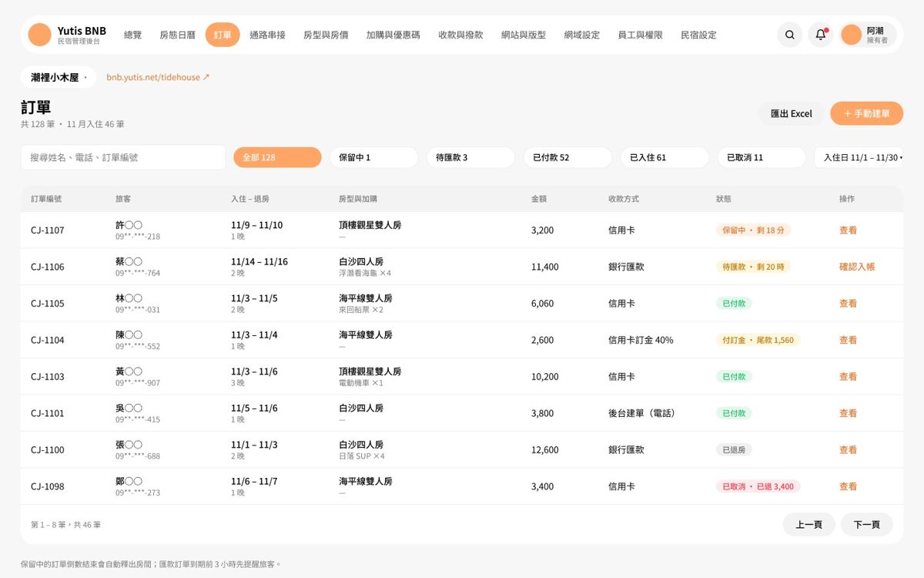Click the 狀態 column header
The image size is (924, 578).
click(x=724, y=199)
